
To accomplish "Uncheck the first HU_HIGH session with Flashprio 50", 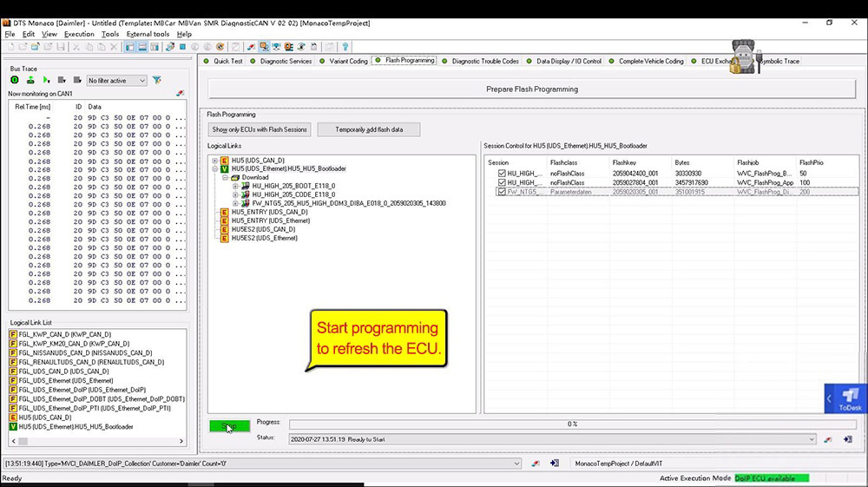I will click(502, 174).
